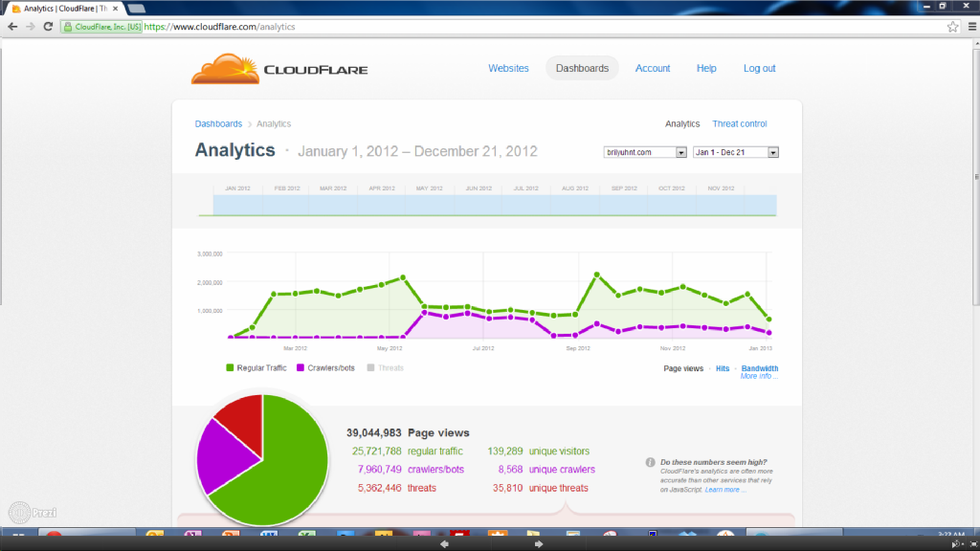
Task: Open the Dashboards nav item
Action: (582, 68)
